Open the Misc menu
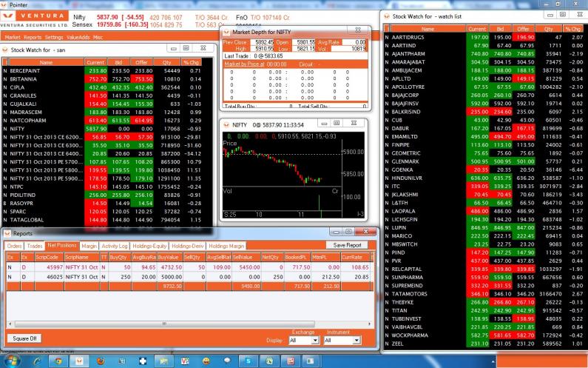588x368 pixels. click(x=98, y=38)
